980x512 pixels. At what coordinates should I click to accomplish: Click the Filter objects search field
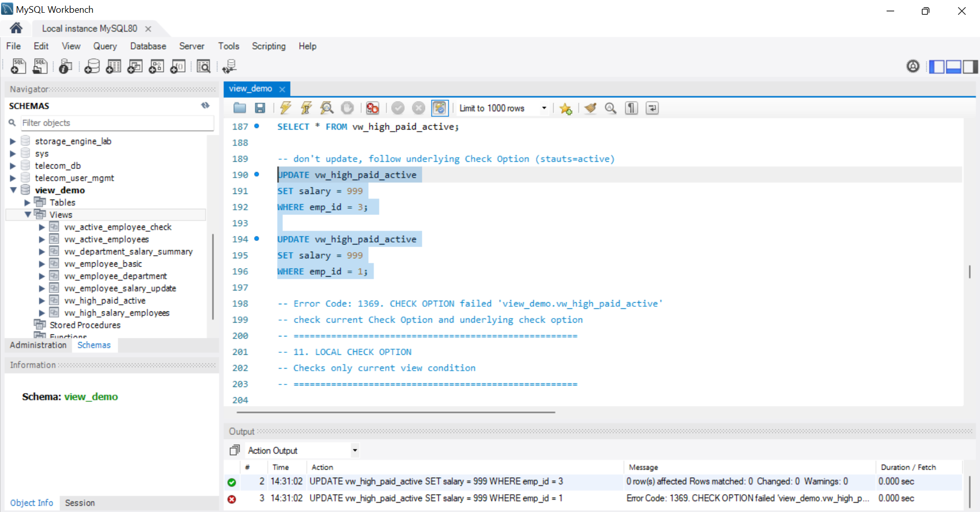click(117, 123)
